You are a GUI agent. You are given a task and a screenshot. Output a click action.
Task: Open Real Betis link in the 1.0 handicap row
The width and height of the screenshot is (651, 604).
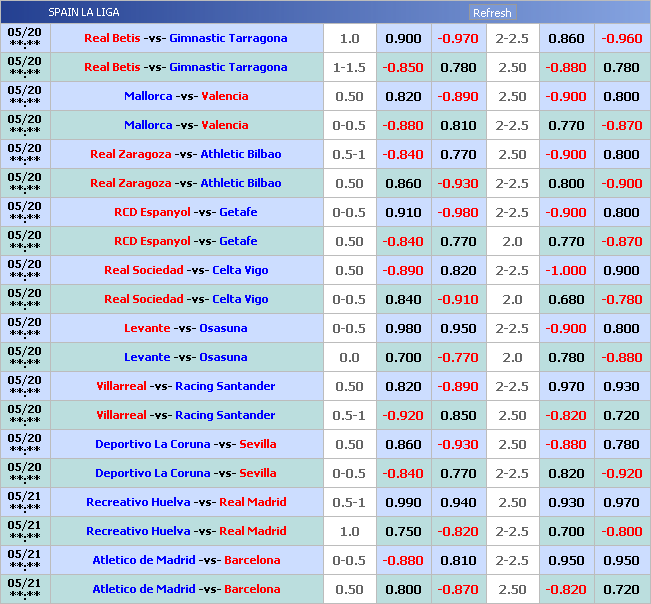112,39
